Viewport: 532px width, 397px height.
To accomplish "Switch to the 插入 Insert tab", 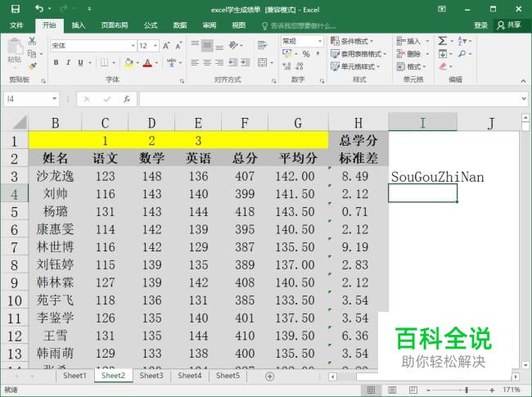I will coord(78,25).
